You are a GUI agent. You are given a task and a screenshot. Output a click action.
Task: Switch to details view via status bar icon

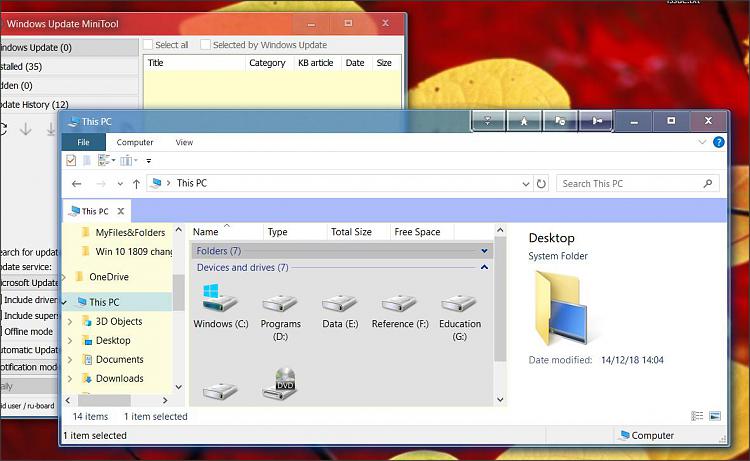697,416
